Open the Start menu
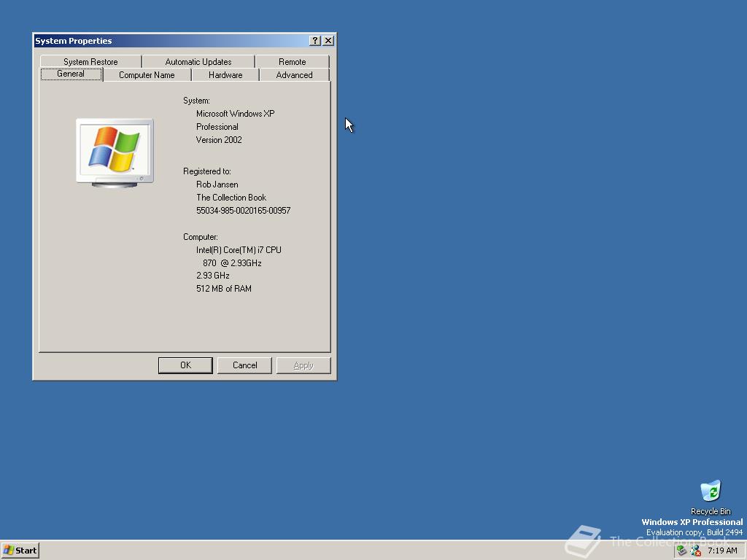 (x=20, y=551)
